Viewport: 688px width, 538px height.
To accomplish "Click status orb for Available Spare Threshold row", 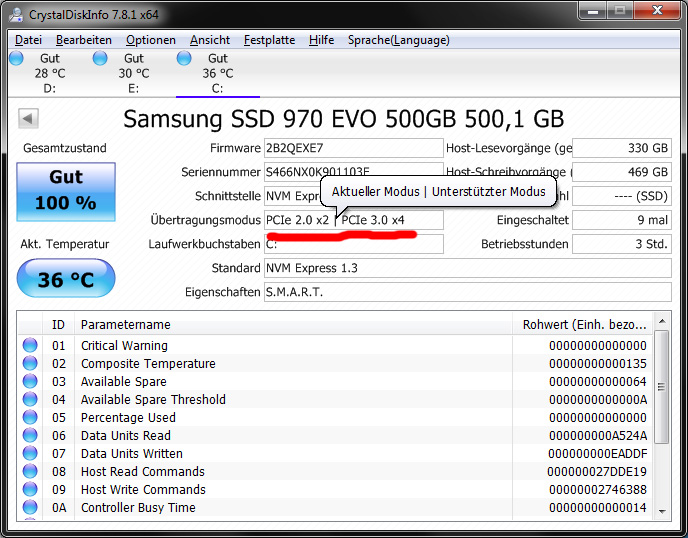I will click(x=30, y=399).
